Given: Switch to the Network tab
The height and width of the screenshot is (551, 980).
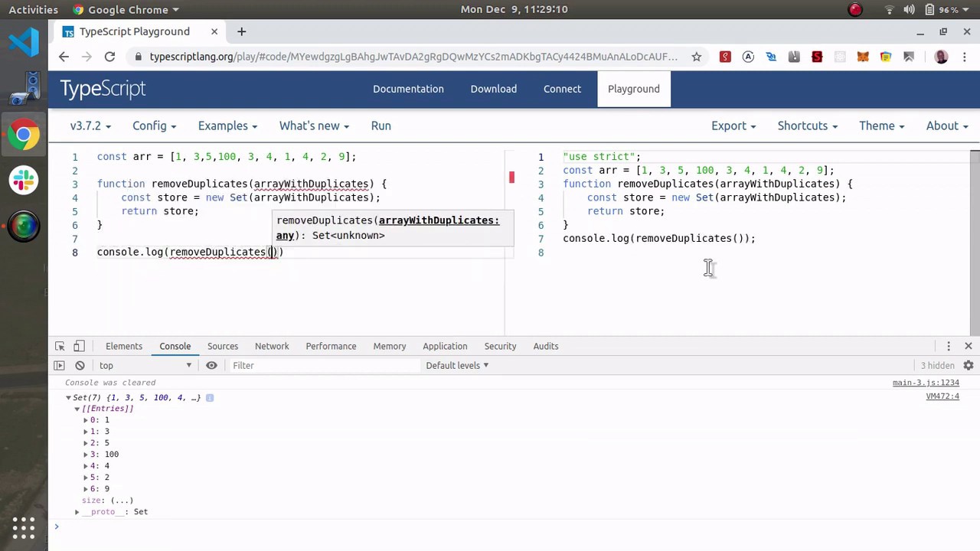Looking at the screenshot, I should point(272,346).
